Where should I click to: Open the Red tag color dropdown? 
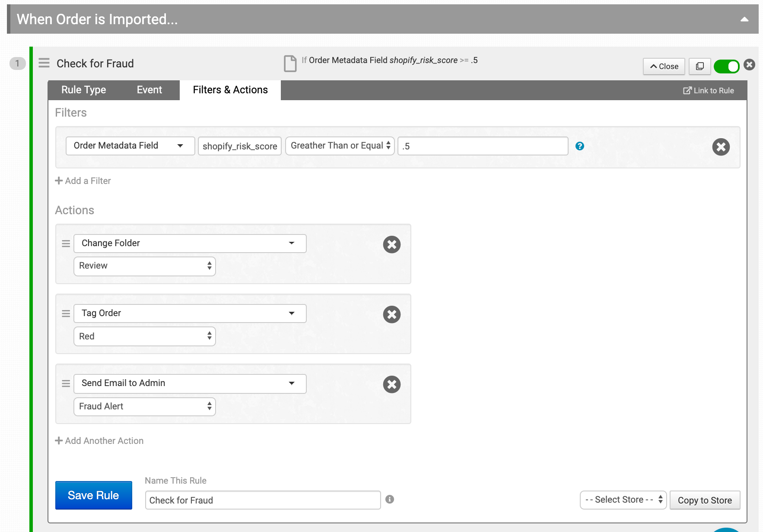[145, 336]
